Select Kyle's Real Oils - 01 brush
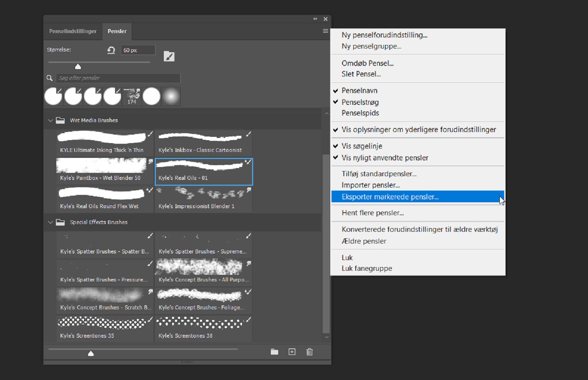The width and height of the screenshot is (588, 380). pyautogui.click(x=204, y=171)
